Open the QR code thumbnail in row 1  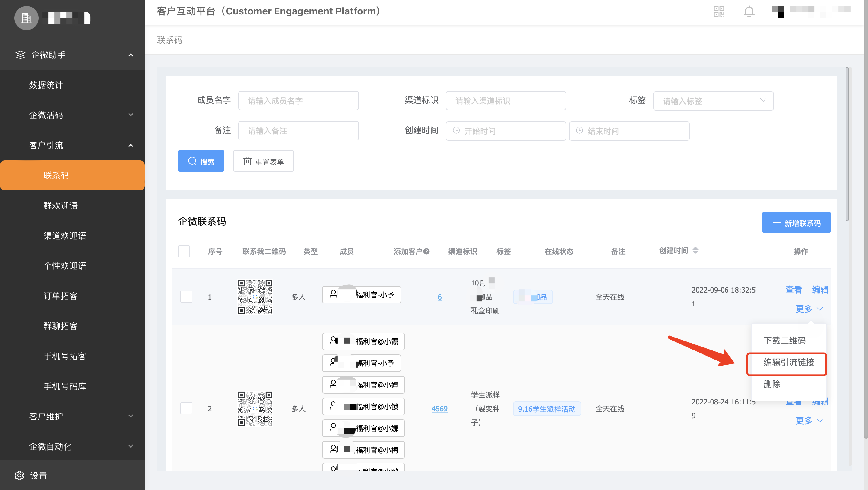[255, 297]
